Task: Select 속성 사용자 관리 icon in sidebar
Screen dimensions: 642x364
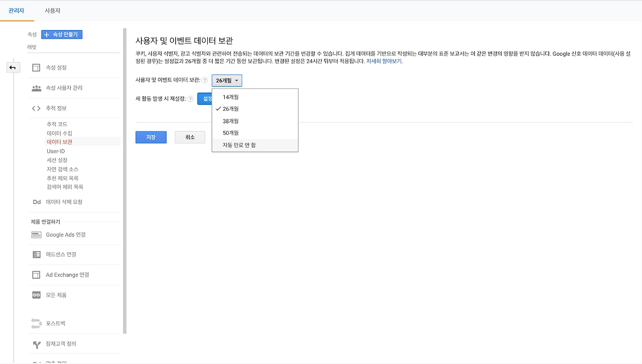Action: [36, 88]
